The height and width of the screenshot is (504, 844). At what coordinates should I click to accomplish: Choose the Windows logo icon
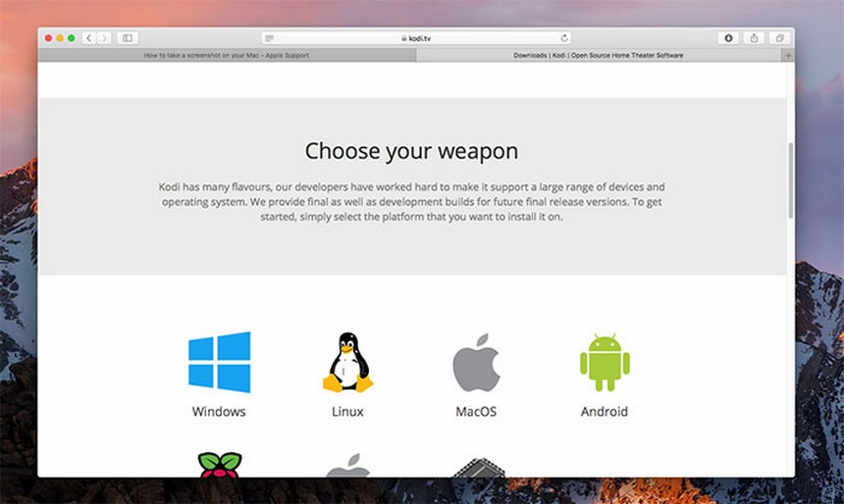219,362
